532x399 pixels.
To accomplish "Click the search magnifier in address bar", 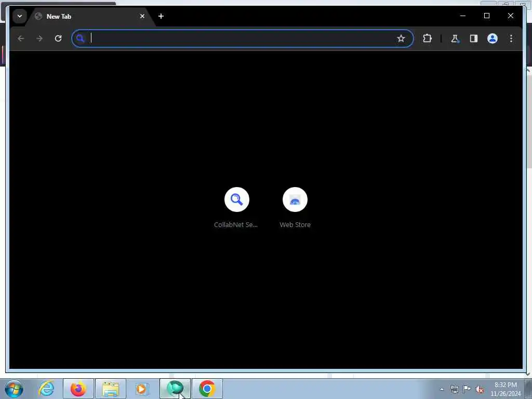I will [x=80, y=38].
